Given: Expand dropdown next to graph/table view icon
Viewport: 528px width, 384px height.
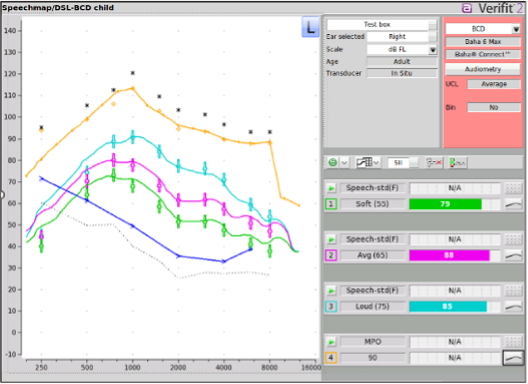Looking at the screenshot, I should 376,163.
